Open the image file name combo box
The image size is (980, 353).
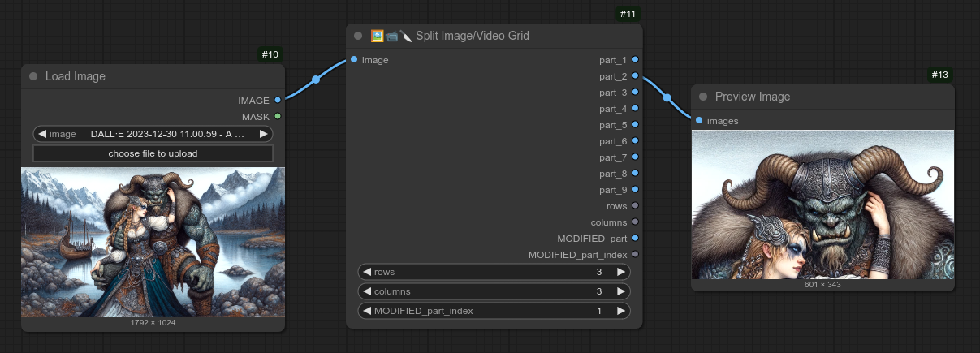point(154,134)
